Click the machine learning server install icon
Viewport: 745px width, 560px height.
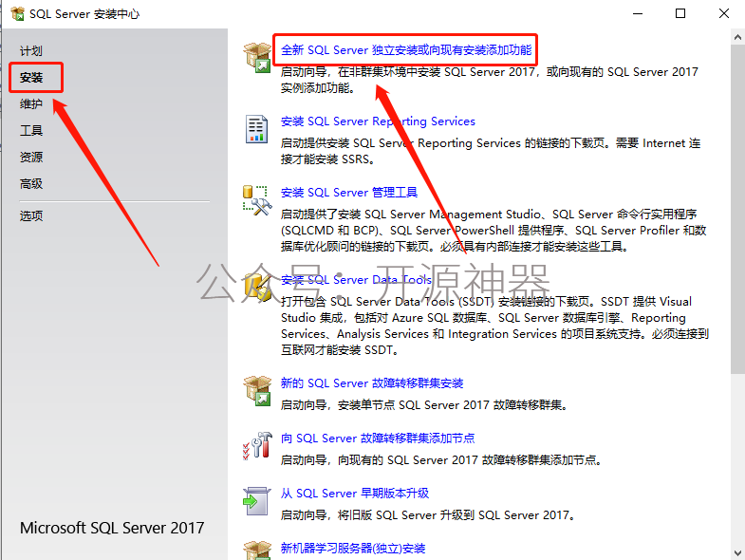257,550
